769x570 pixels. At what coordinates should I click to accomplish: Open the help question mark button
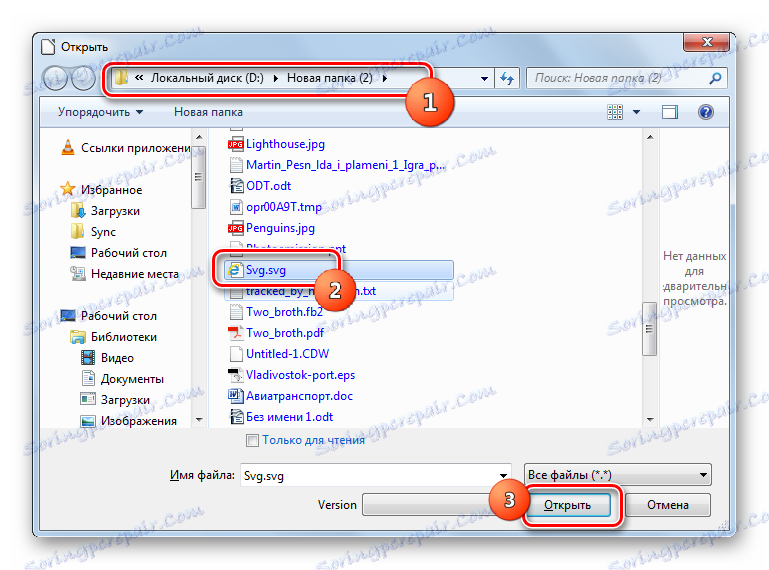click(706, 112)
